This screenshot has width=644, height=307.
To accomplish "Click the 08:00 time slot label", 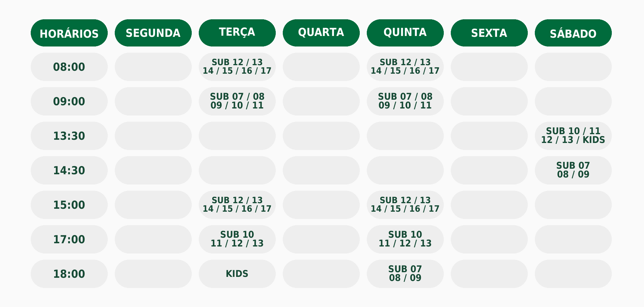I will pos(69,67).
